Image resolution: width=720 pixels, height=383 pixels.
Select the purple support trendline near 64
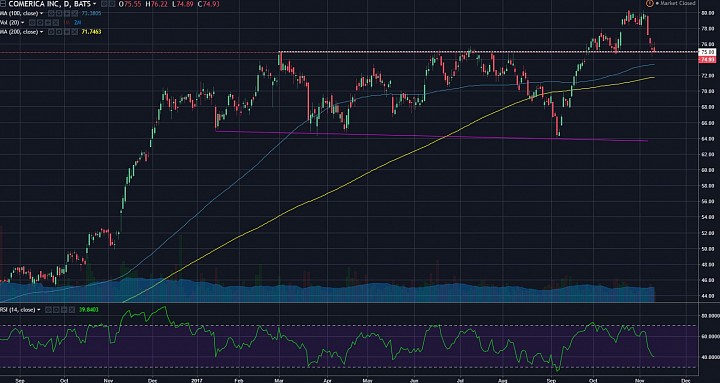pyautogui.click(x=431, y=136)
